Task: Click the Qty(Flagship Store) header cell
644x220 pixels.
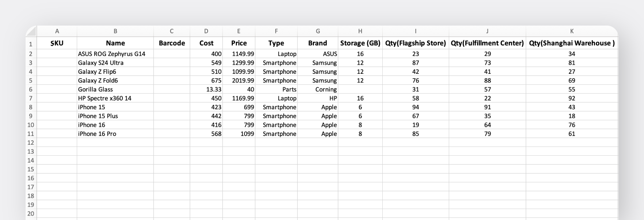Action: tap(416, 43)
